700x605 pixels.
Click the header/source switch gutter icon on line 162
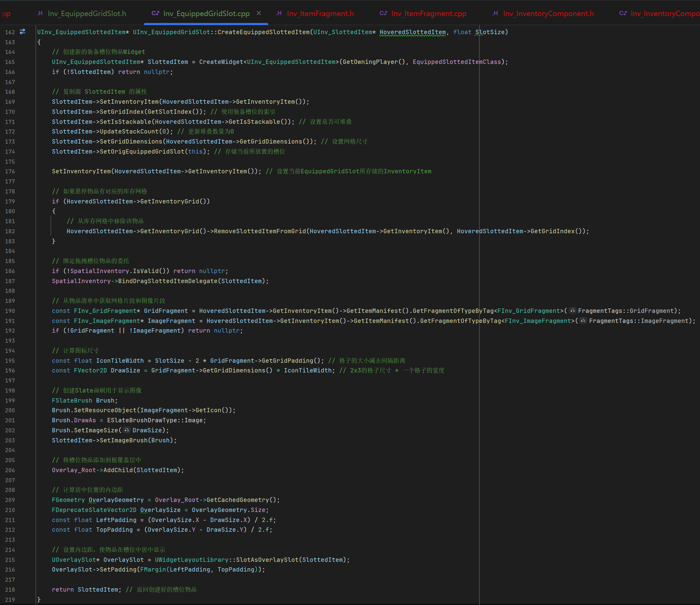click(x=23, y=32)
